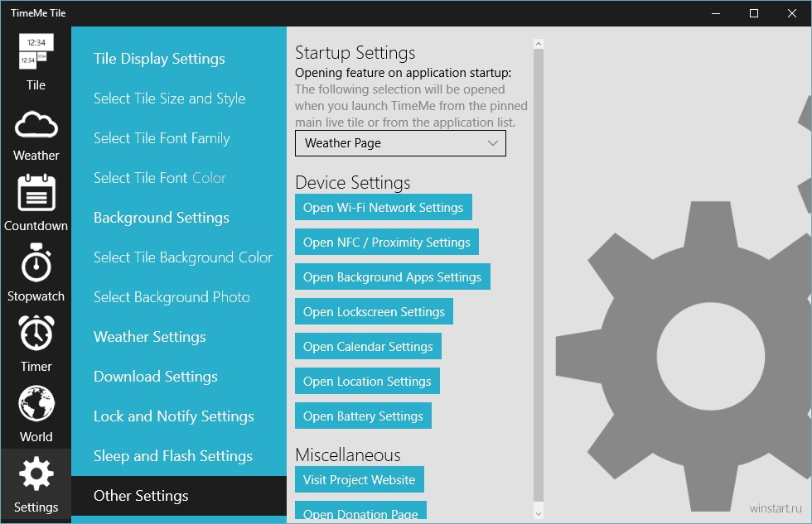
Task: Click Open Background Apps Settings button
Action: 393,276
